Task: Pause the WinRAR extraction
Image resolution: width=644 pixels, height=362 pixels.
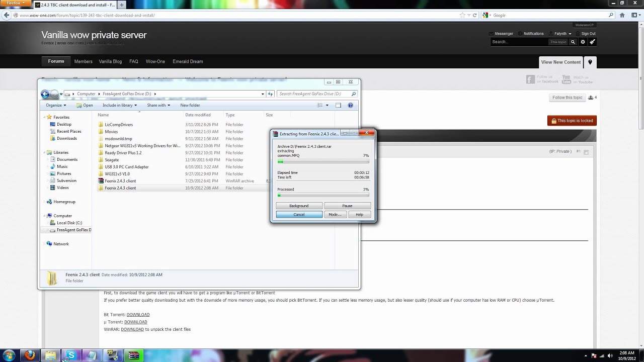Action: [347, 206]
